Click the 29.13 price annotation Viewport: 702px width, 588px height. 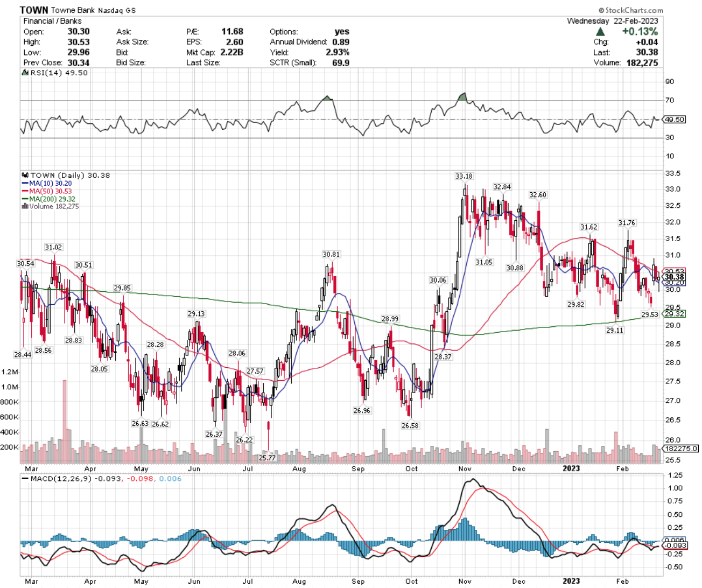point(196,314)
